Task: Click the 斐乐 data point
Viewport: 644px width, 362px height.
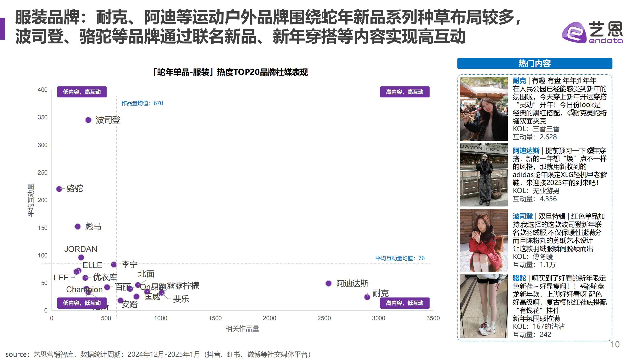Action: pyautogui.click(x=162, y=292)
